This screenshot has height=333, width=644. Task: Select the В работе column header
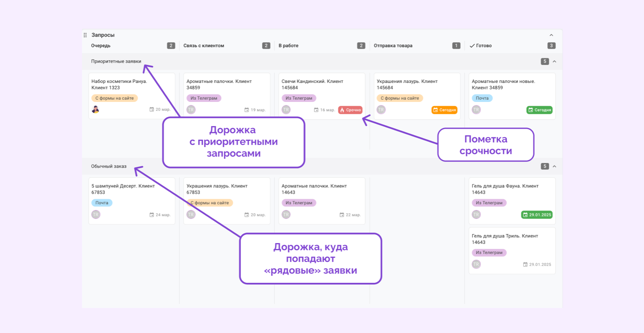(x=289, y=46)
